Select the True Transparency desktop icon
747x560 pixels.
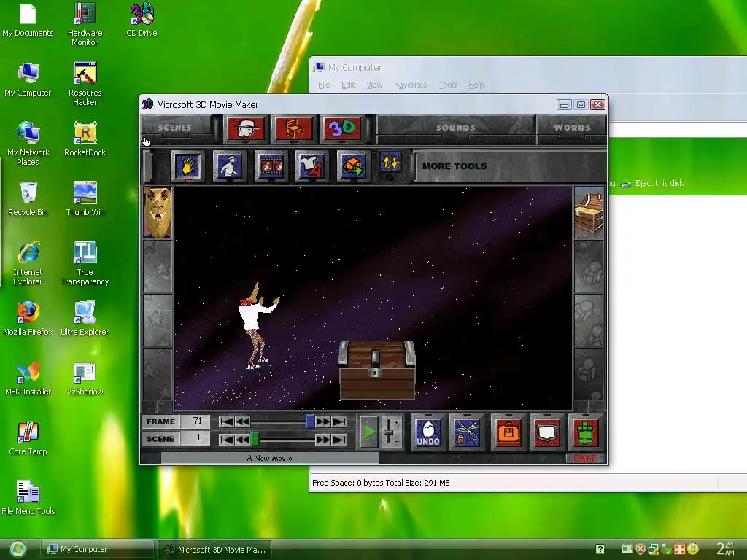pos(85,263)
